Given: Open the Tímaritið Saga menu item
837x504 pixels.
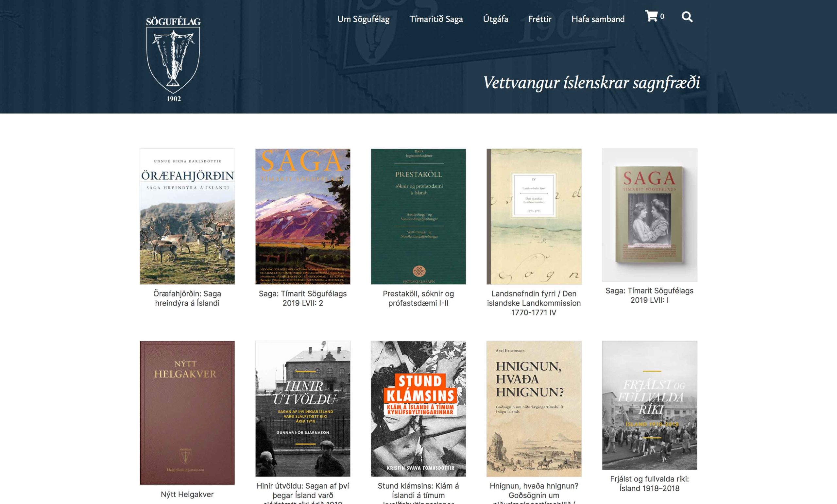Looking at the screenshot, I should coord(436,19).
